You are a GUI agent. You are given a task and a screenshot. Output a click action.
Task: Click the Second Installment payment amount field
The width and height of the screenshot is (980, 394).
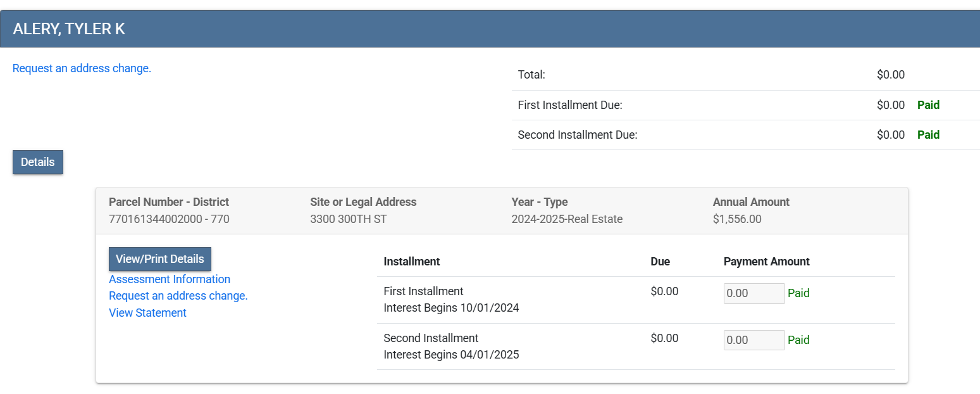(x=754, y=340)
